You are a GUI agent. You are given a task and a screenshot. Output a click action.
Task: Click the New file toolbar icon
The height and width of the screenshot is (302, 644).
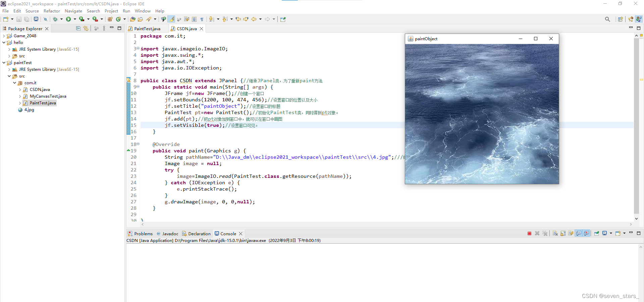pyautogui.click(x=6, y=19)
